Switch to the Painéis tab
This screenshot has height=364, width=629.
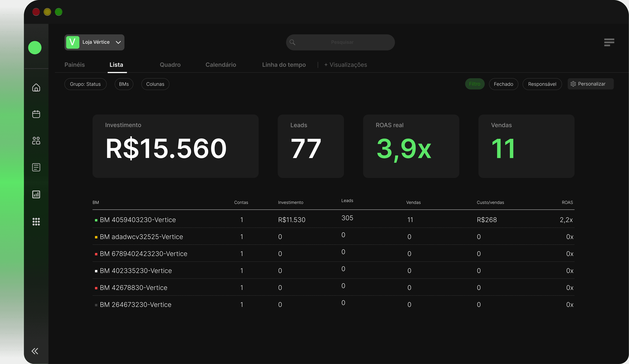[x=75, y=65]
